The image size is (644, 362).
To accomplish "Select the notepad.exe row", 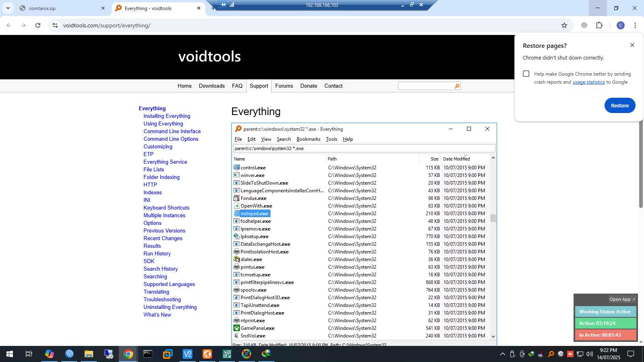I will 361,214.
